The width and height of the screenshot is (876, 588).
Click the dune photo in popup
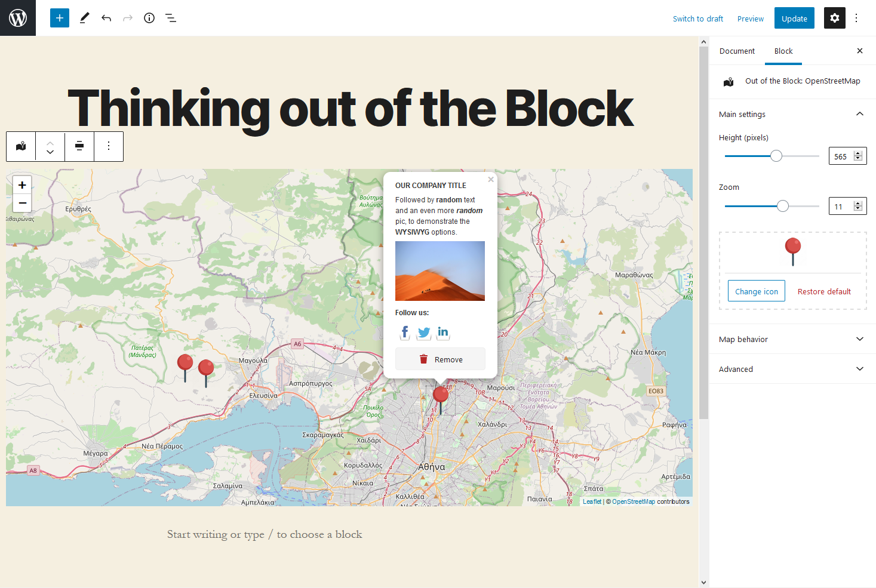tap(440, 271)
